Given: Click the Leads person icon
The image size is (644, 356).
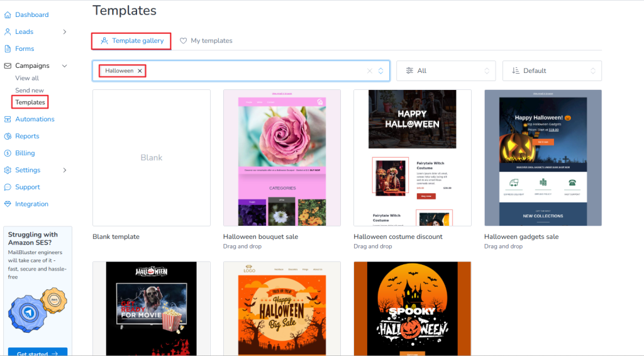Looking at the screenshot, I should (8, 31).
